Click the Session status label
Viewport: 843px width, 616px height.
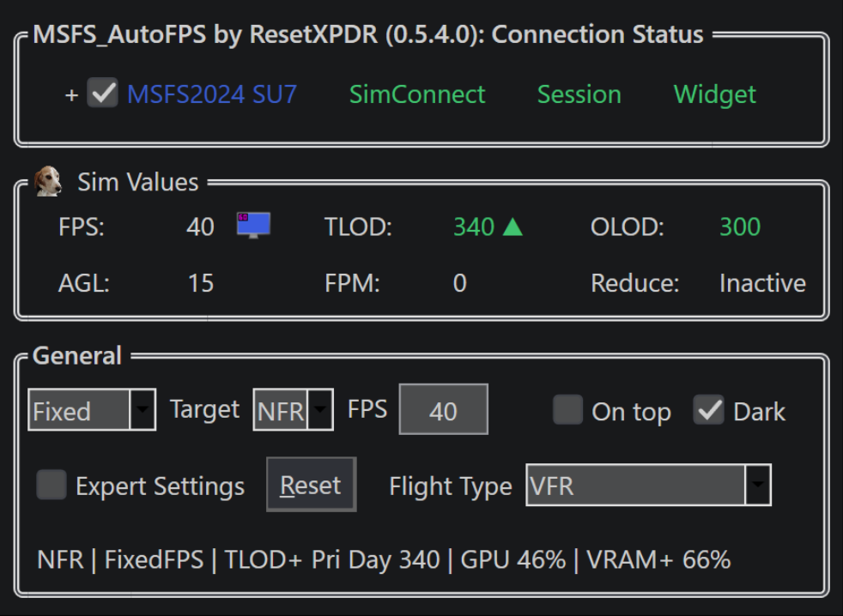coord(579,94)
